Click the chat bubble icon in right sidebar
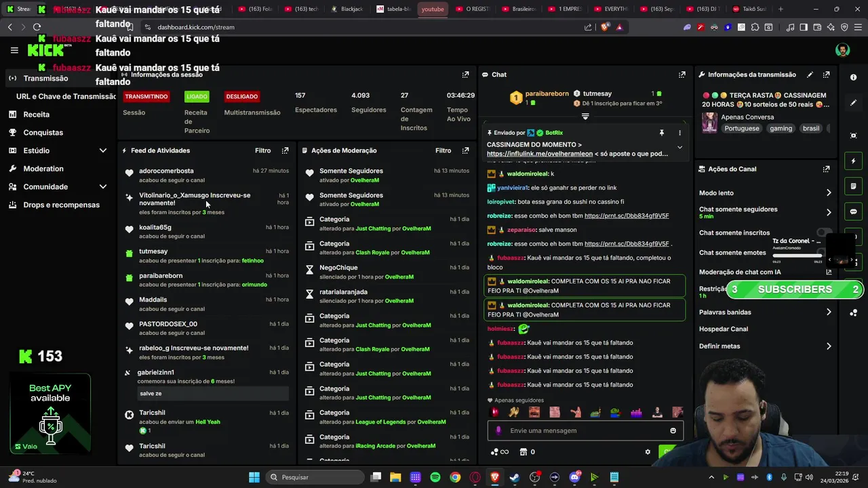This screenshot has height=488, width=868. pyautogui.click(x=853, y=211)
